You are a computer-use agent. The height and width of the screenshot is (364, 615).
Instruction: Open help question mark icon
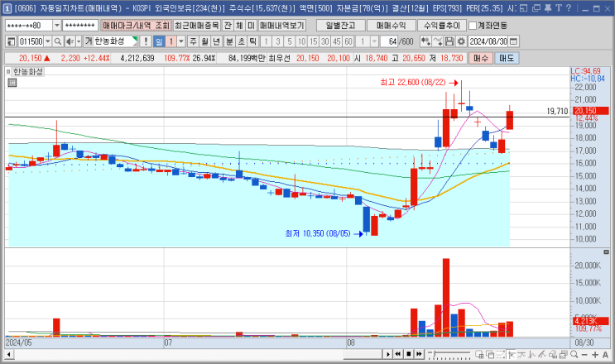(569, 7)
